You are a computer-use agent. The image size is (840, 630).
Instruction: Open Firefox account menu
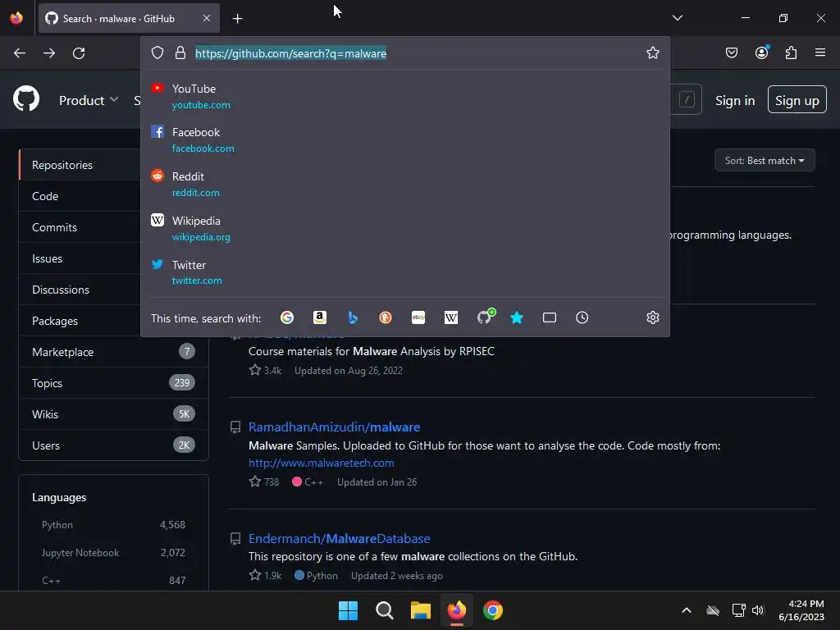pos(762,52)
